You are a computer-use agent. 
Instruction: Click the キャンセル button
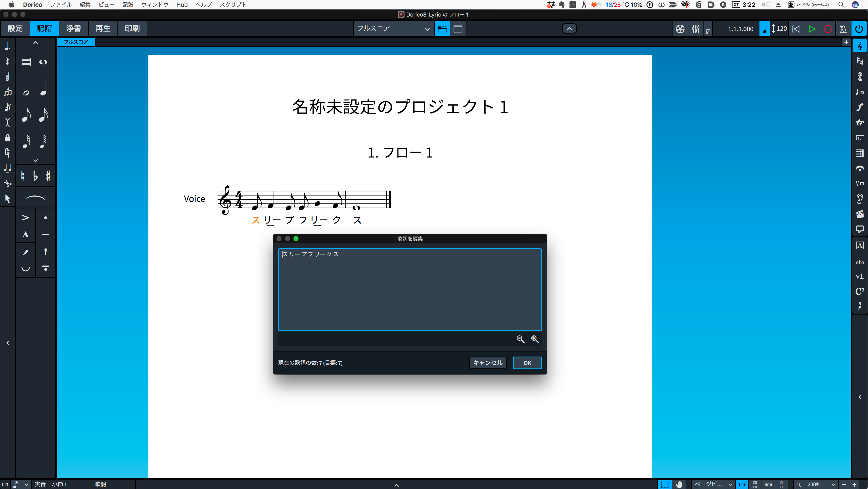[x=488, y=363]
